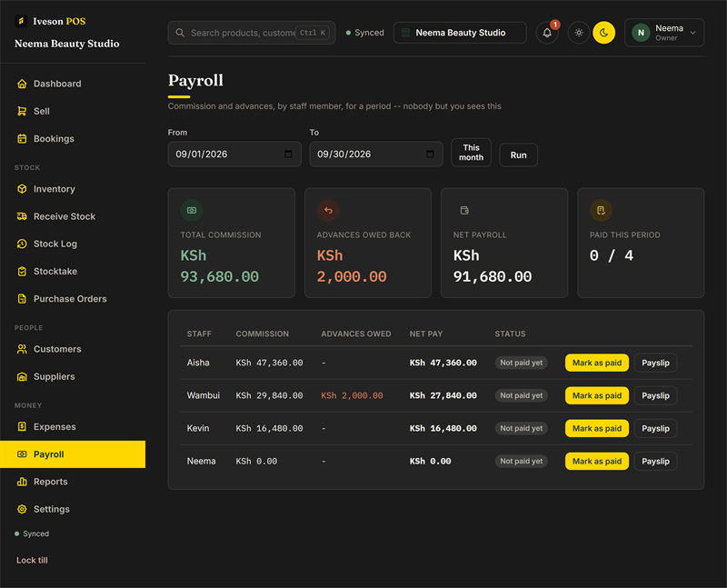Click the search magnifier icon
Screen dimensions: 727x588
[x=180, y=33]
